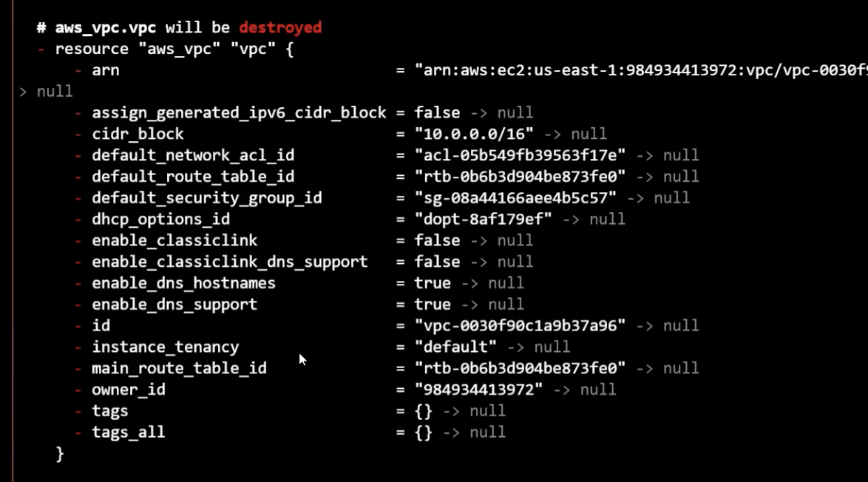
Task: Select the arn attribute name
Action: pyautogui.click(x=105, y=70)
